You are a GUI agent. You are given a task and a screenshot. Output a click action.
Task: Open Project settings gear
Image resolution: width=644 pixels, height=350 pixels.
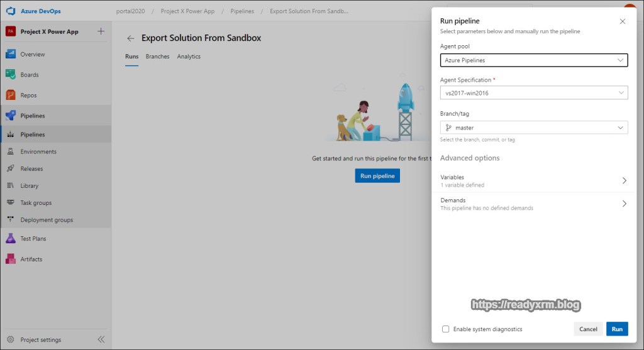pyautogui.click(x=11, y=339)
